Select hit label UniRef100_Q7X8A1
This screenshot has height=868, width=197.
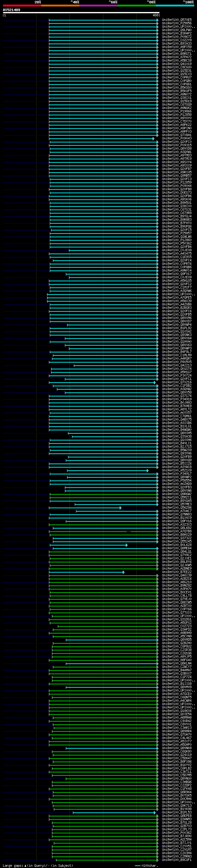tap(177, 135)
